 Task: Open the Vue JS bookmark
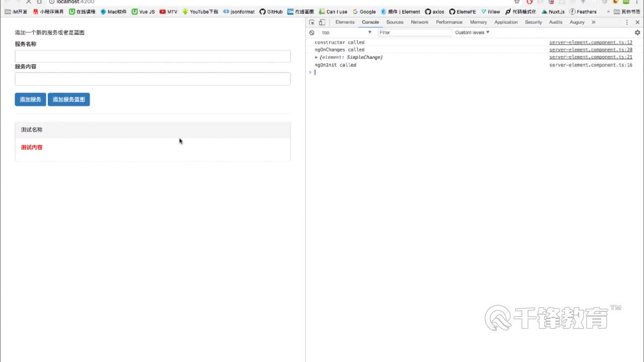(143, 12)
